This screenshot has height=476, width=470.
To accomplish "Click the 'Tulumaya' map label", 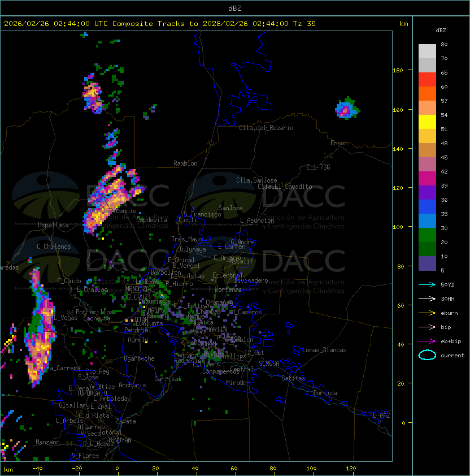I will pyautogui.click(x=193, y=249).
